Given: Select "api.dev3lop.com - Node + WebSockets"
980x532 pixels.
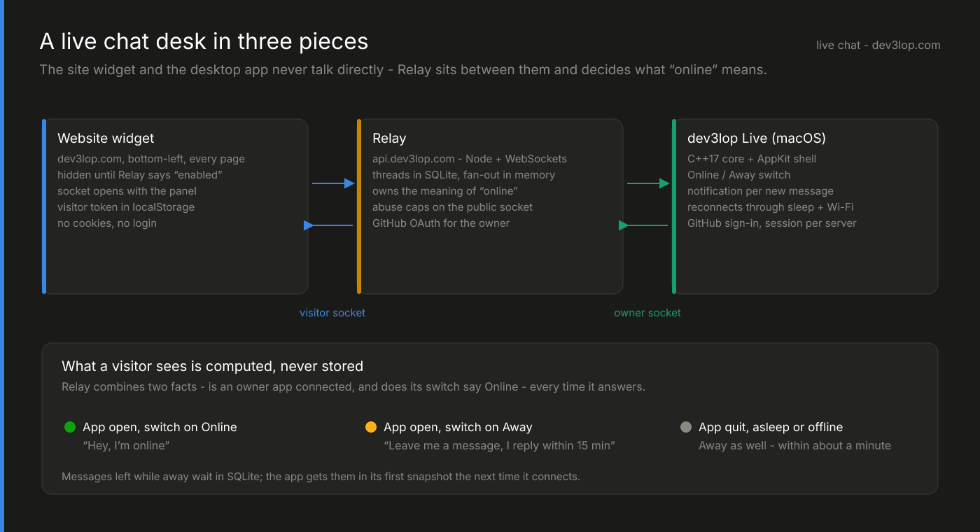Looking at the screenshot, I should point(470,159).
